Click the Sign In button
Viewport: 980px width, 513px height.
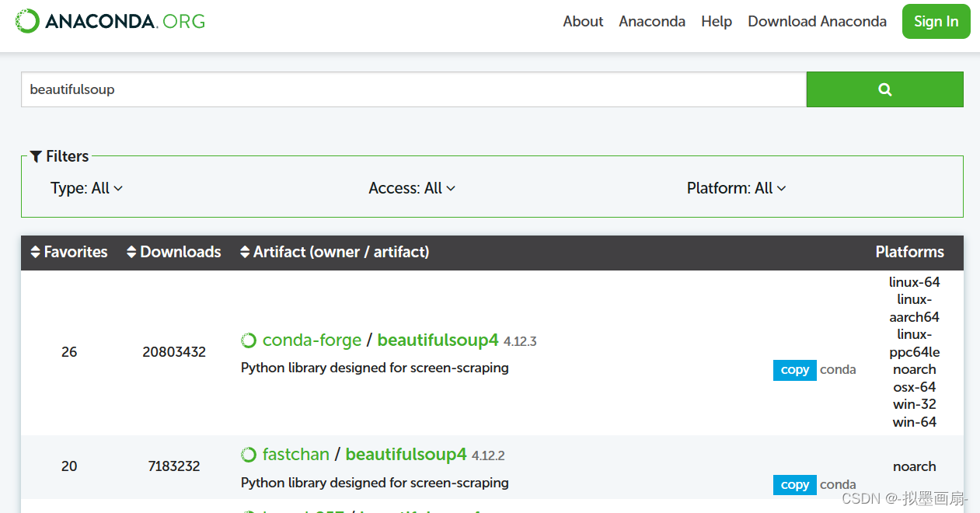click(x=936, y=22)
